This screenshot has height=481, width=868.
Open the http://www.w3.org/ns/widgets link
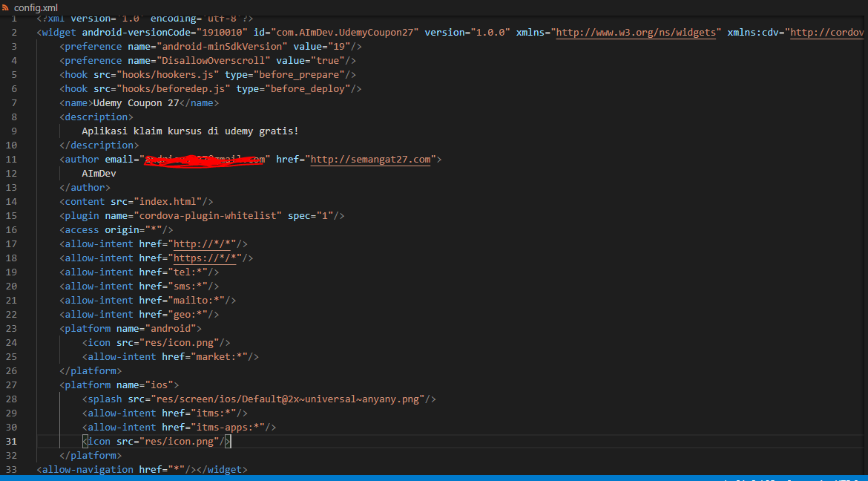click(635, 32)
